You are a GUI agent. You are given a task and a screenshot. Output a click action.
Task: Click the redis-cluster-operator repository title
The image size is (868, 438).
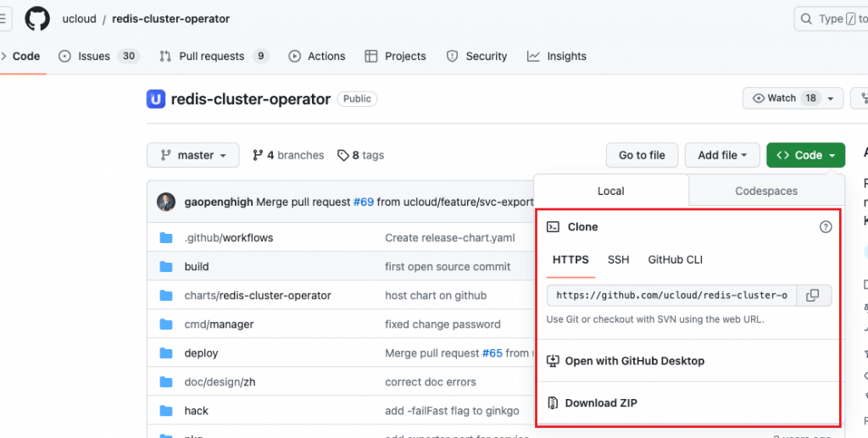coord(251,100)
